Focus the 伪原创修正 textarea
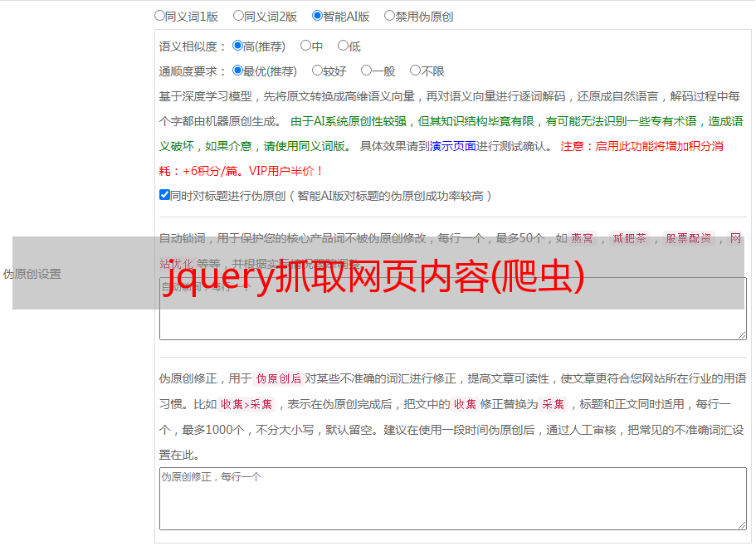 pyautogui.click(x=453, y=499)
